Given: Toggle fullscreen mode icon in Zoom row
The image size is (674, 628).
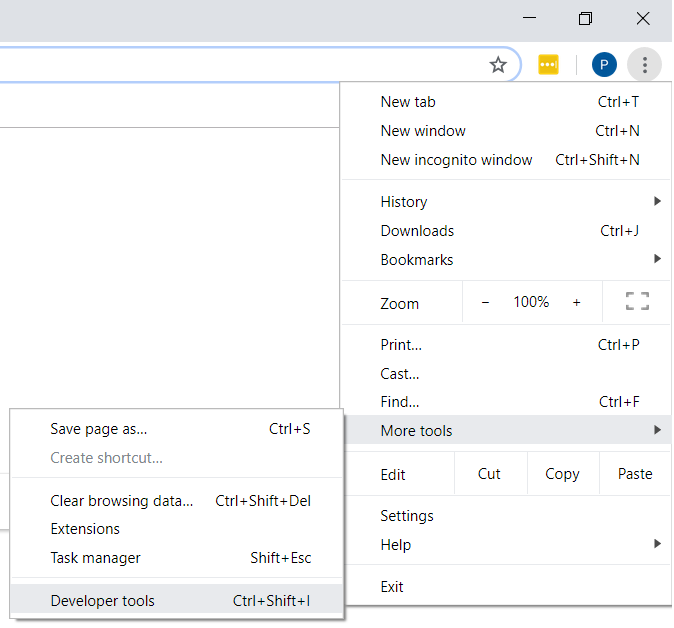Looking at the screenshot, I should (637, 301).
